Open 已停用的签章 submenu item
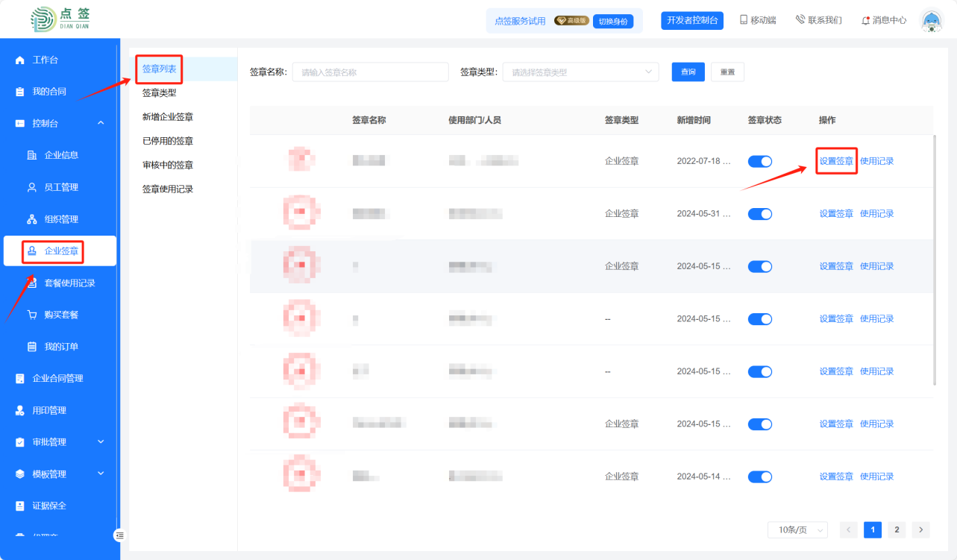The image size is (957, 560). [168, 141]
